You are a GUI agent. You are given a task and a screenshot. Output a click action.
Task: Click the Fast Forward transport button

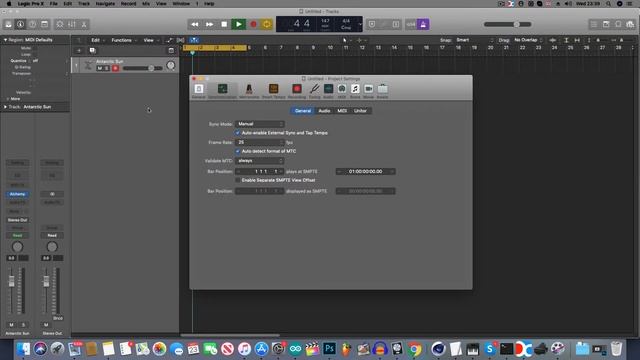tap(209, 24)
